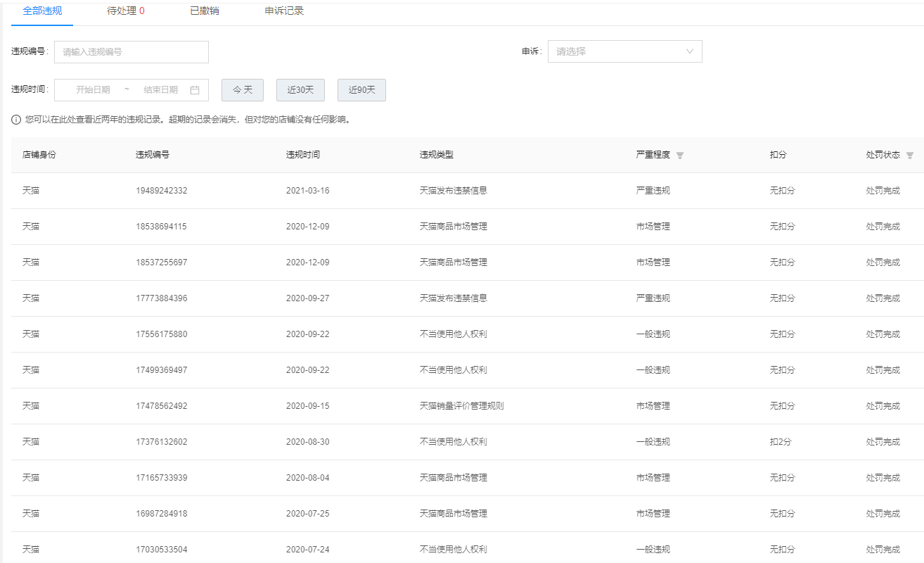This screenshot has width=924, height=563.
Task: Filter by 严重程度 funnel icon
Action: click(680, 156)
